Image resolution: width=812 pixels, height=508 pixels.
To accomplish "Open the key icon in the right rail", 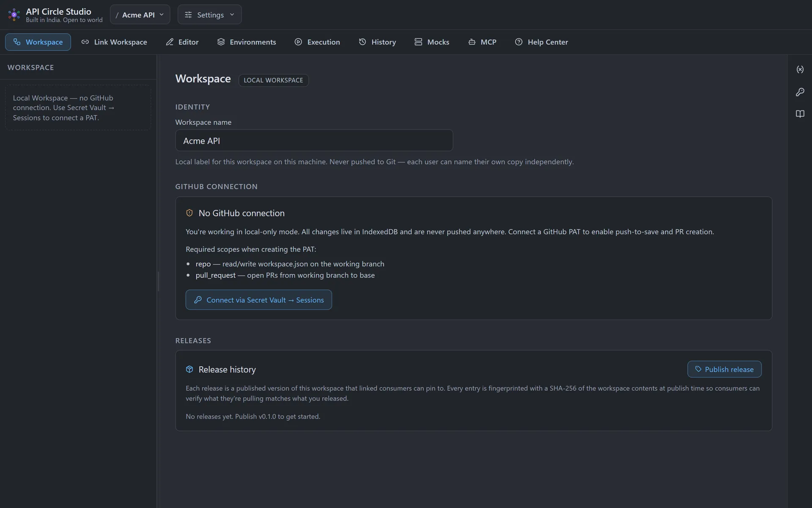I will click(800, 92).
